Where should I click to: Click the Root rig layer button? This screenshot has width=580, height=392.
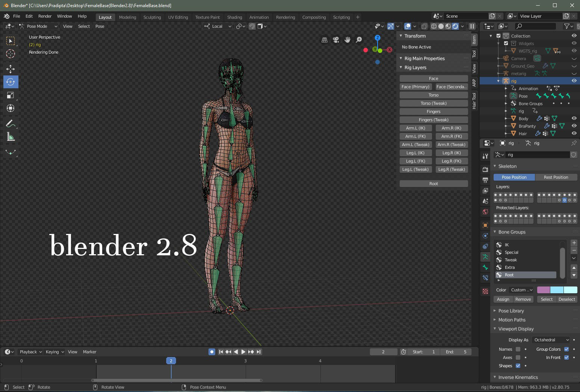pos(433,184)
